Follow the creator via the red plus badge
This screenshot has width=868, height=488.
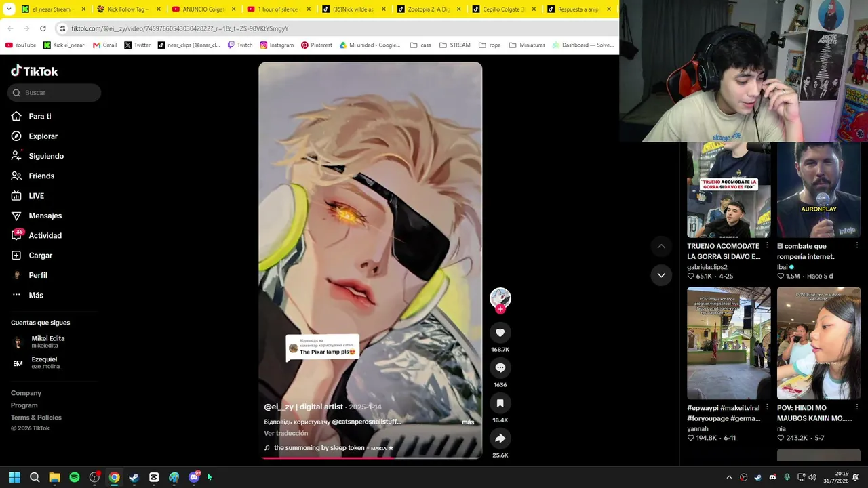click(500, 309)
